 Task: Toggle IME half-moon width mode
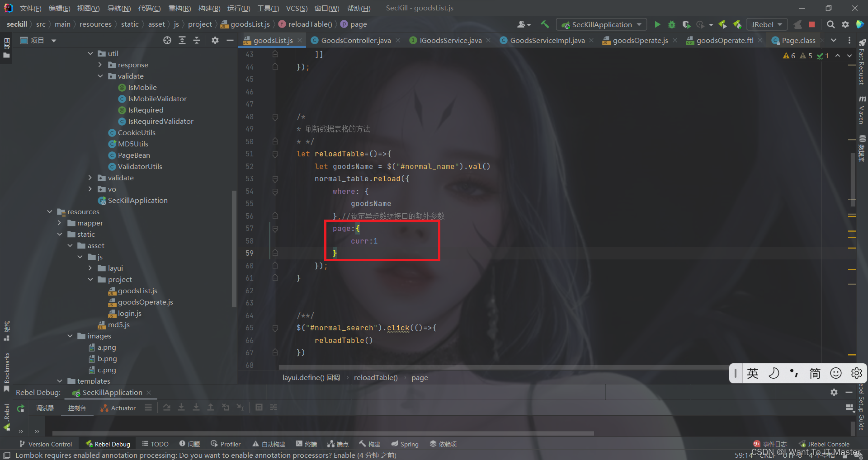point(774,373)
